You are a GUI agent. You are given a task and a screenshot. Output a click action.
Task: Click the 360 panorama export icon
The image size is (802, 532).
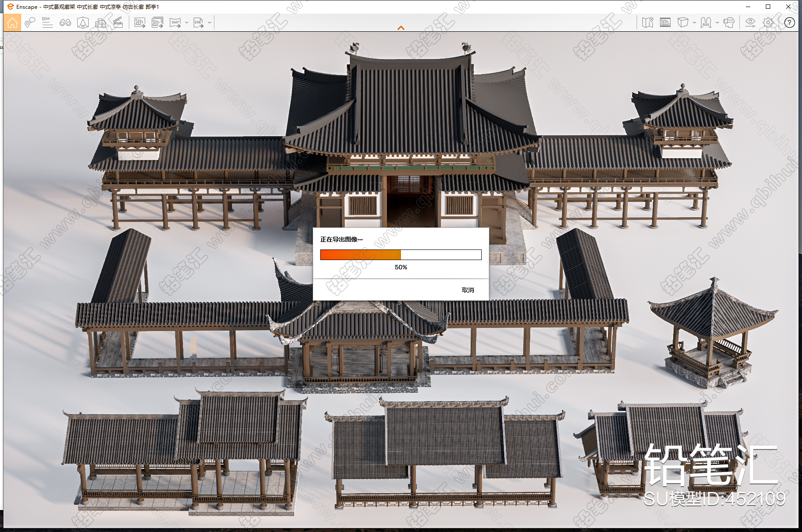[x=175, y=22]
